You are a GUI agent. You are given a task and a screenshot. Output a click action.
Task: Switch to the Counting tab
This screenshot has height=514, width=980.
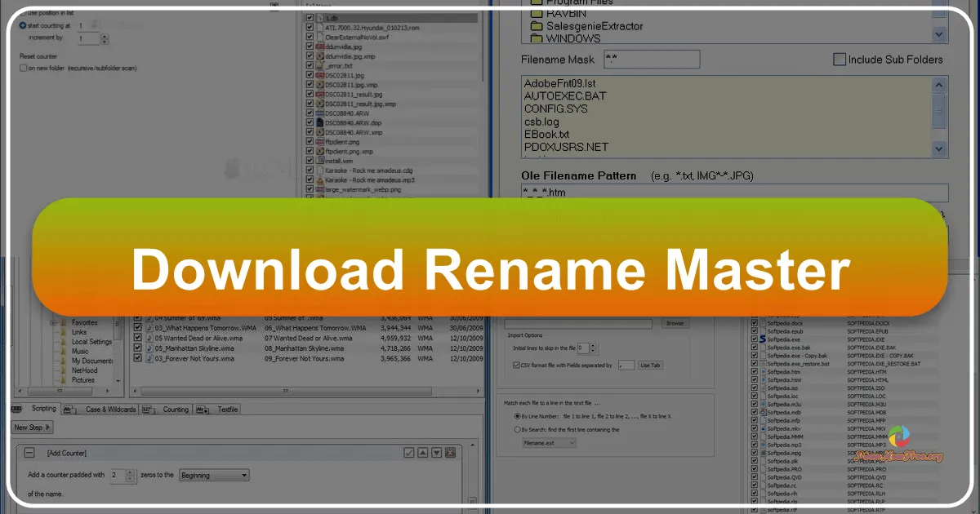point(175,409)
